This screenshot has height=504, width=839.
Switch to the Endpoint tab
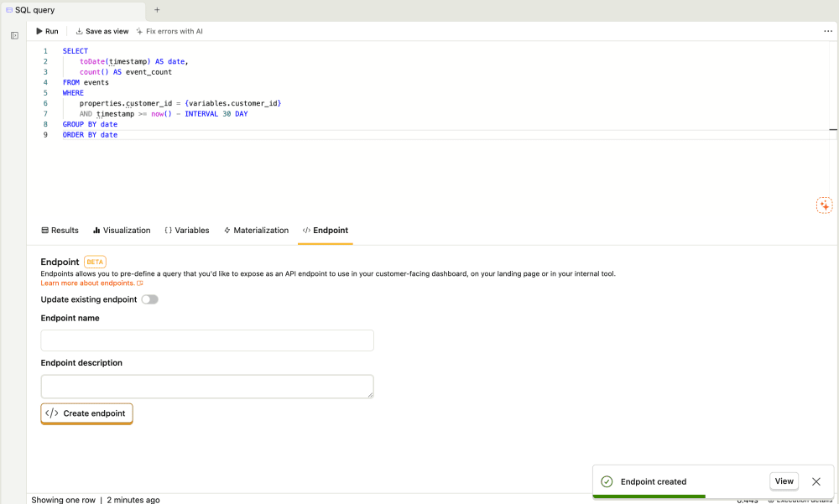326,230
